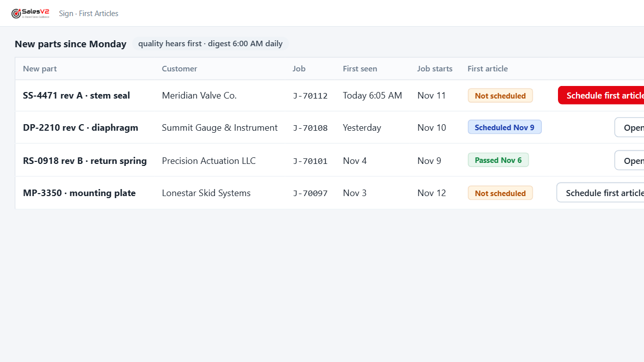Viewport: 644px width, 362px height.
Task: Click job number J-70101
Action: point(310,161)
